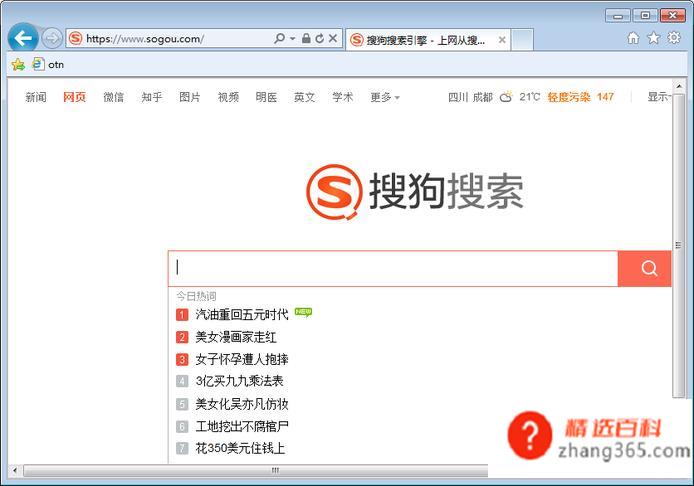Open hot topic 女子怀孕遭人抱摔
The height and width of the screenshot is (486, 694).
pyautogui.click(x=242, y=359)
